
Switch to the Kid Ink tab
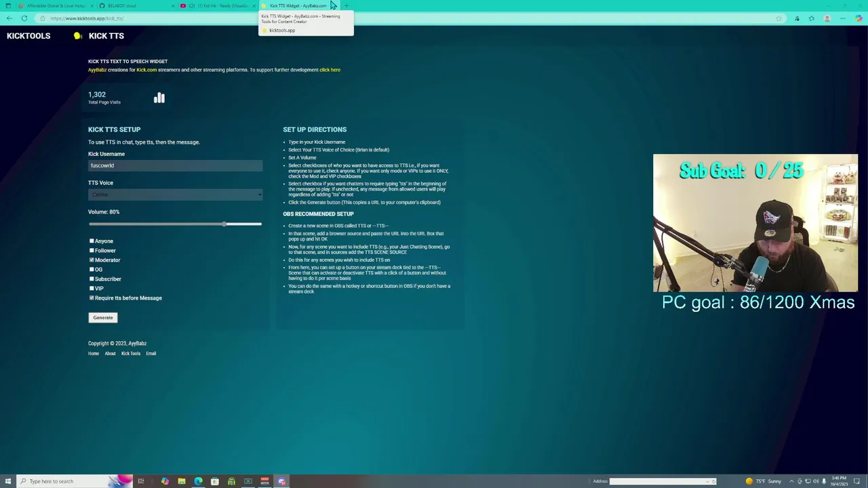(217, 5)
